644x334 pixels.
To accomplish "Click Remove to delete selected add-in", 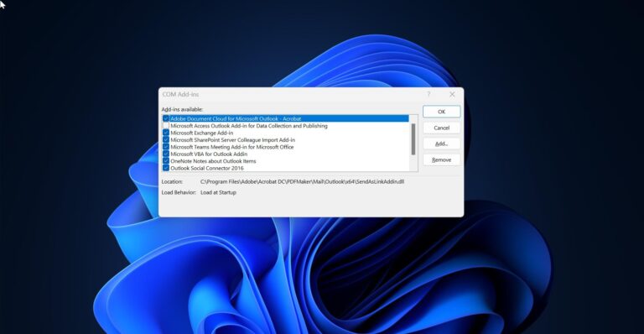I will 442,159.
